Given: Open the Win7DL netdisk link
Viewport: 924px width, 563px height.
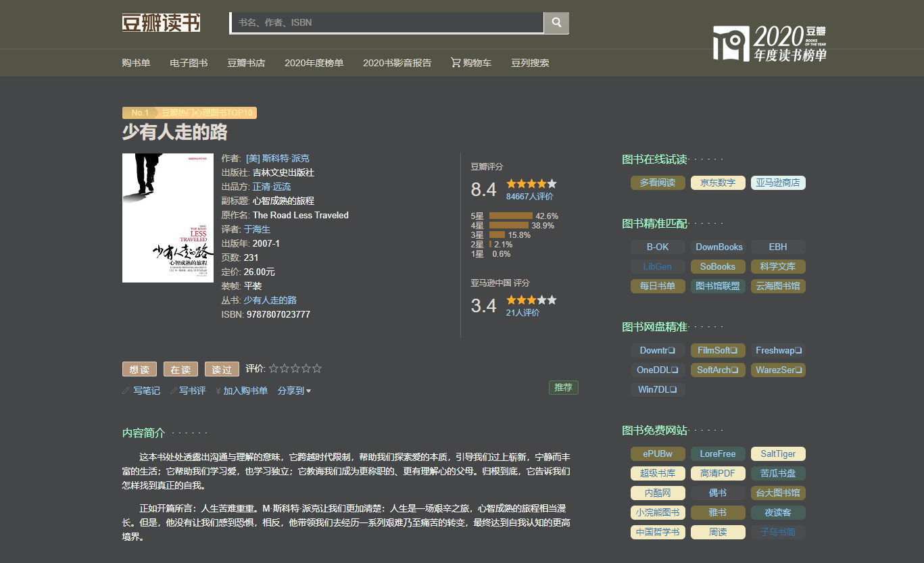Looking at the screenshot, I should click(x=658, y=389).
